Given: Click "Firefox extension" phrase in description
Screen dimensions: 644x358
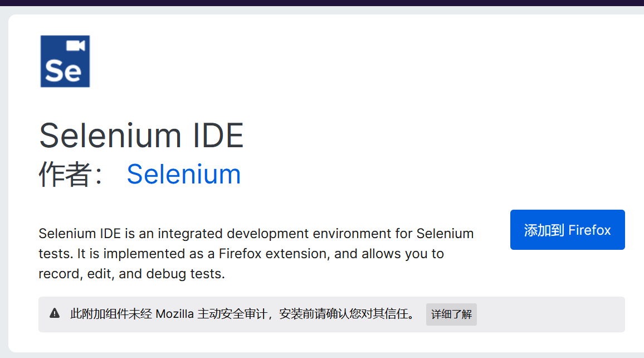Looking at the screenshot, I should coord(274,254).
